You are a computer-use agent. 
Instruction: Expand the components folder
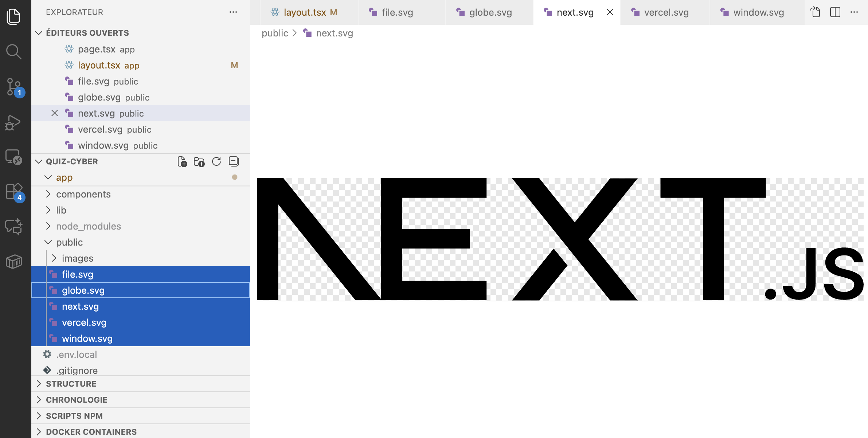tap(83, 194)
